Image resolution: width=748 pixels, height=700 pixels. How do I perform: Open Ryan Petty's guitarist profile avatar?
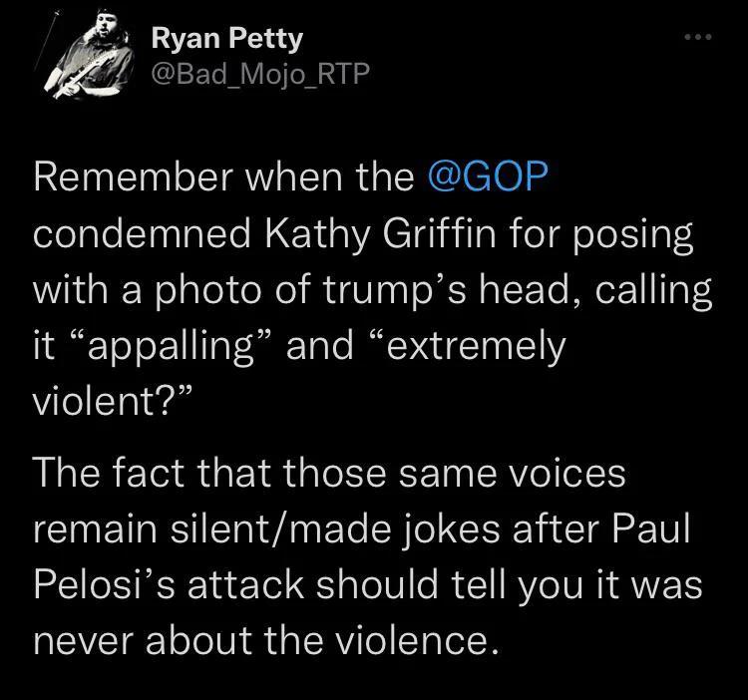point(85,55)
